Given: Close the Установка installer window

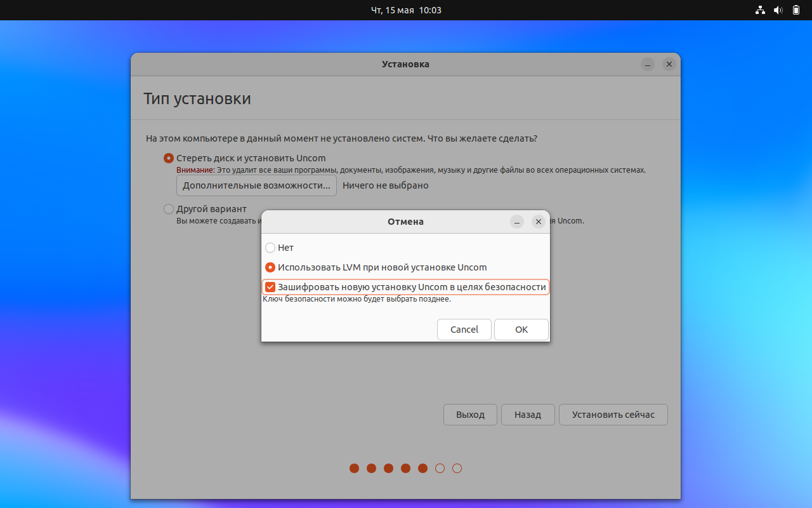Looking at the screenshot, I should [669, 64].
